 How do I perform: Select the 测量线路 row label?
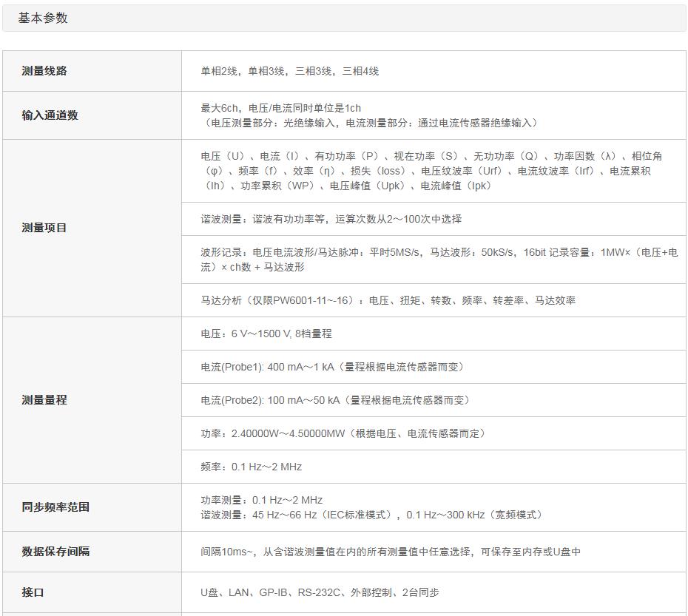click(44, 71)
